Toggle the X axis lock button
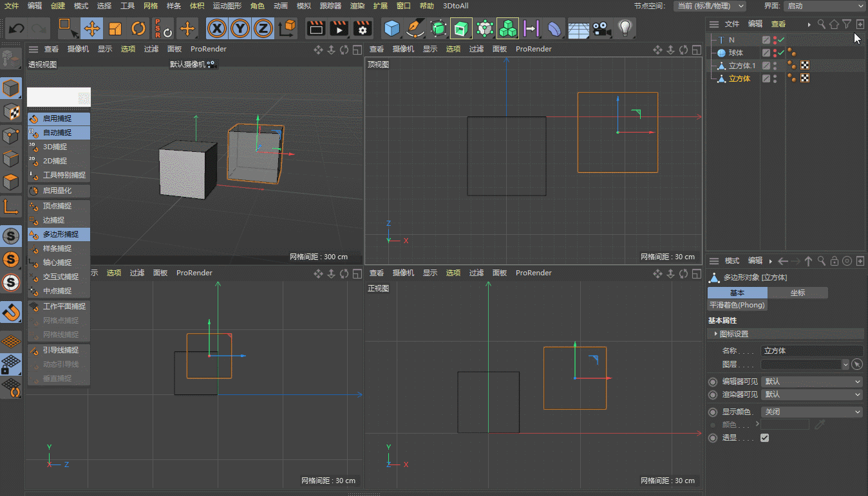868x496 pixels. 217,28
